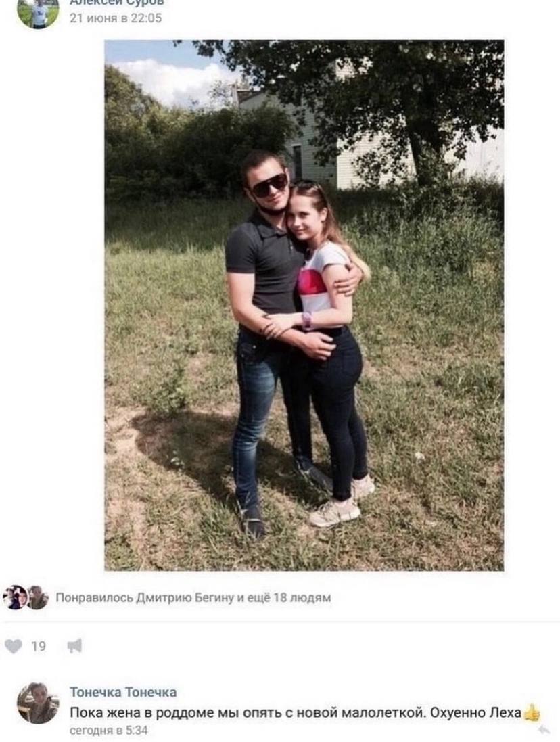Select the comment text starting with Пока жена
Image resolution: width=560 pixels, height=742 pixels.
coord(296,713)
